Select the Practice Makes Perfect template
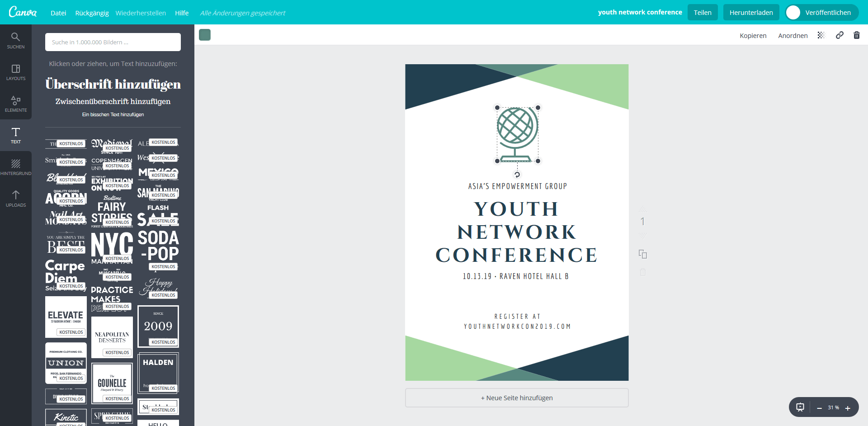Image resolution: width=868 pixels, height=426 pixels. point(112,299)
